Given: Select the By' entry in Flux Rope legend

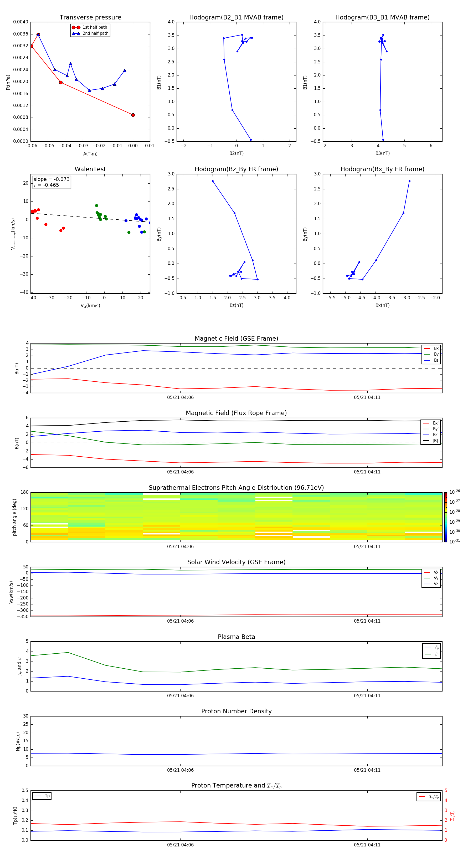Looking at the screenshot, I should coord(431,429).
